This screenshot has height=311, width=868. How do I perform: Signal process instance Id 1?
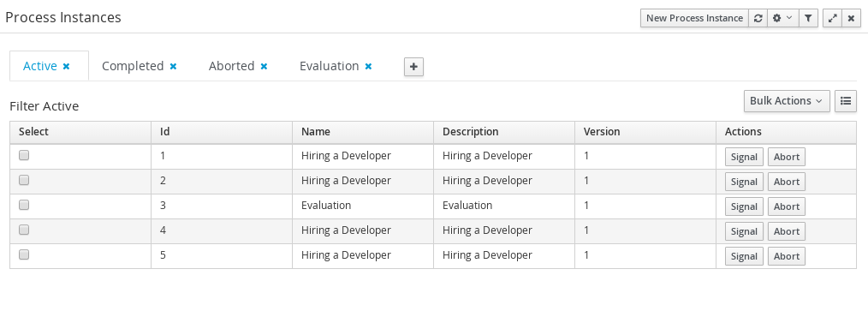pyautogui.click(x=744, y=157)
